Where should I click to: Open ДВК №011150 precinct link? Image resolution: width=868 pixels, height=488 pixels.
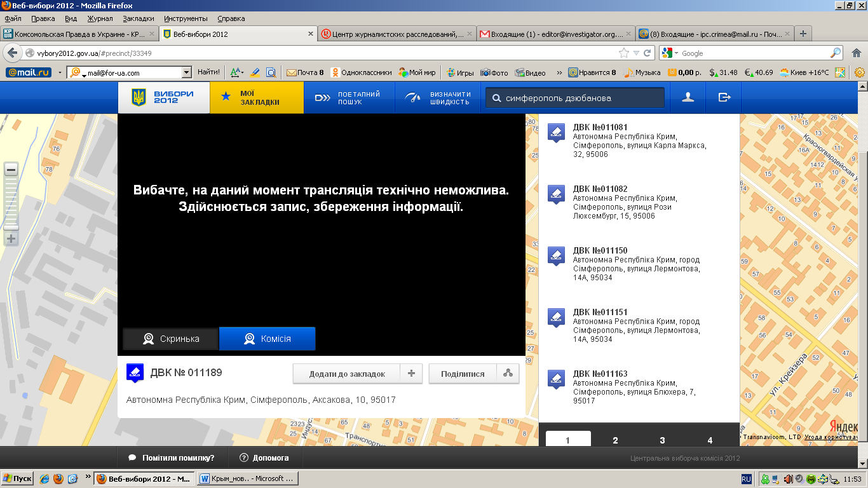[600, 250]
